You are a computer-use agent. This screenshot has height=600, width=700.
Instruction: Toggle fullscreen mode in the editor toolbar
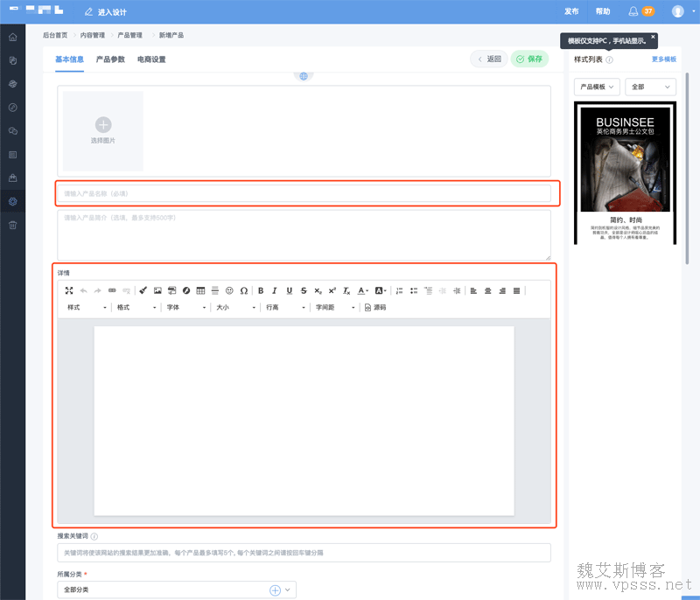69,290
